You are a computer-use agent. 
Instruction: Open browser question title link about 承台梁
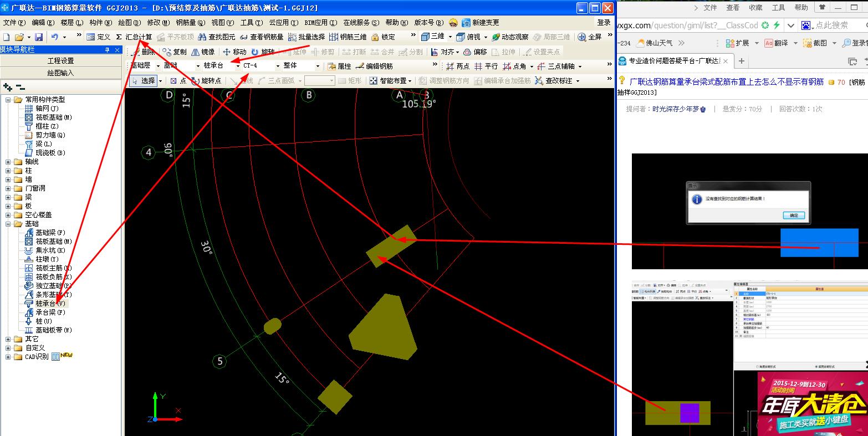[x=727, y=81]
